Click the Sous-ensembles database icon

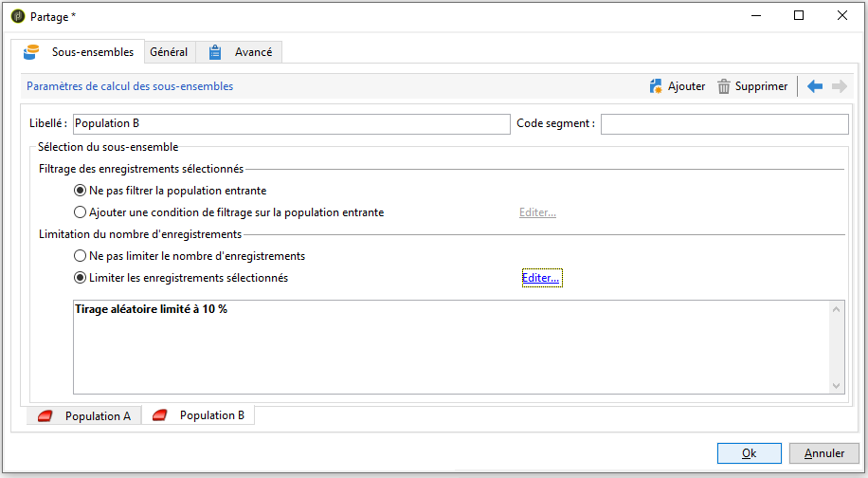point(31,52)
